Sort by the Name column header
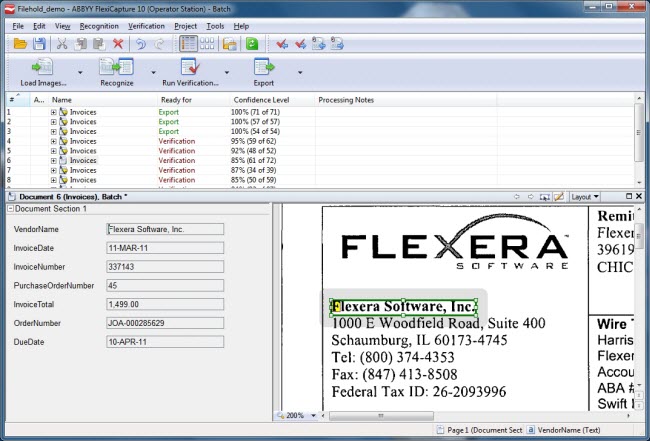650x441 pixels. [103, 100]
